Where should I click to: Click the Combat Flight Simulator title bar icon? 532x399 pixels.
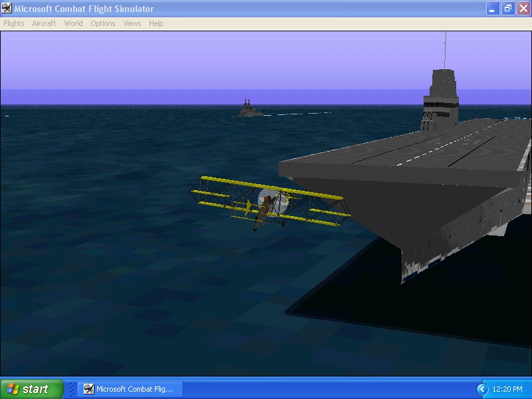(x=7, y=8)
